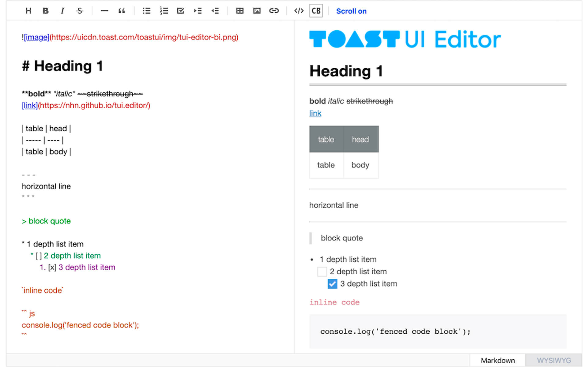Click the Heading toolbar icon

coord(28,11)
